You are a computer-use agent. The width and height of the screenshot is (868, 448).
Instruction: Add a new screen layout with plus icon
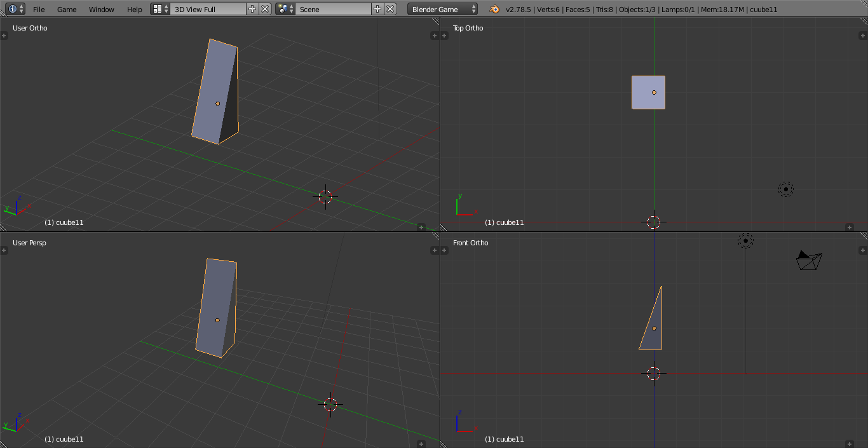tap(252, 10)
